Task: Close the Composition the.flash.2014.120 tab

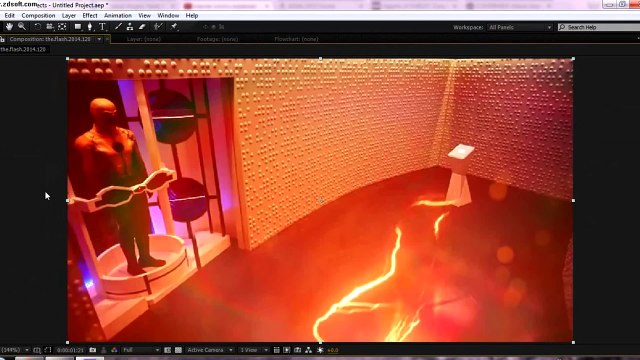Action: [x=107, y=39]
